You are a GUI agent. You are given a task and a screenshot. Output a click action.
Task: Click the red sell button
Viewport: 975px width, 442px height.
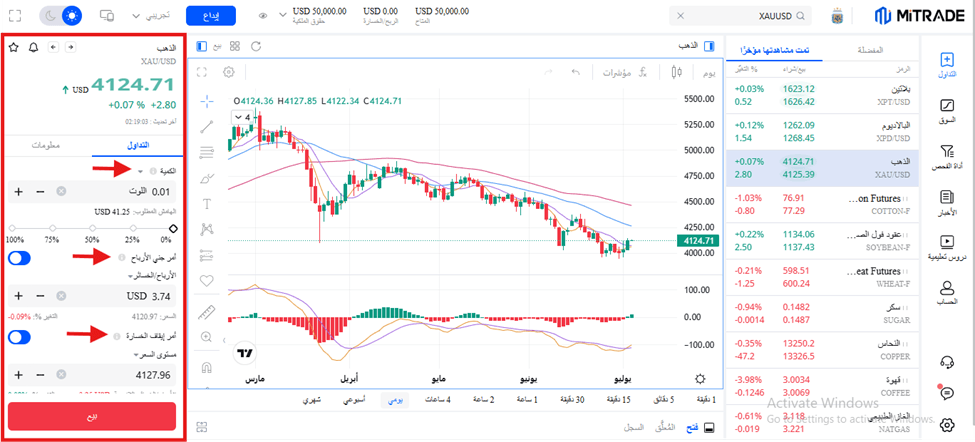coord(92,416)
